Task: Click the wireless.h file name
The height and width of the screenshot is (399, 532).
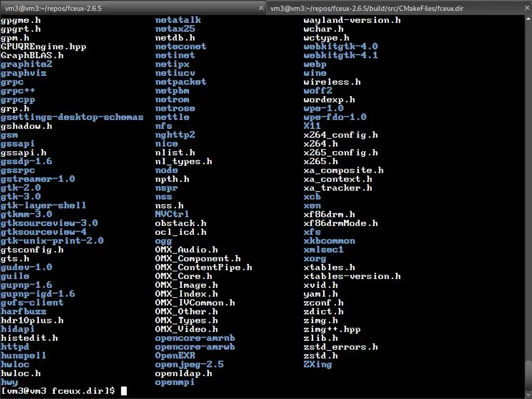Action: [332, 82]
